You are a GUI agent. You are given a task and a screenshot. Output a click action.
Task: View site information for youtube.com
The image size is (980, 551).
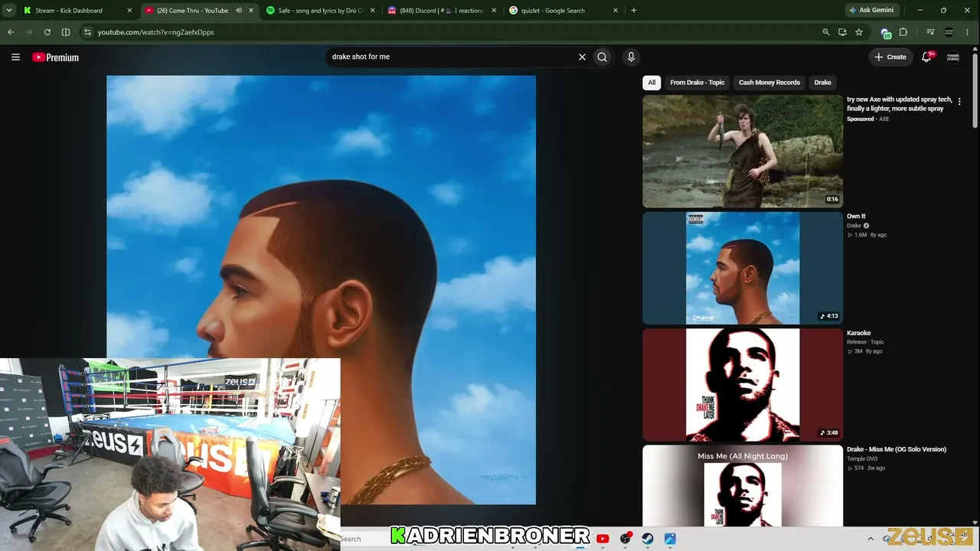tap(87, 32)
